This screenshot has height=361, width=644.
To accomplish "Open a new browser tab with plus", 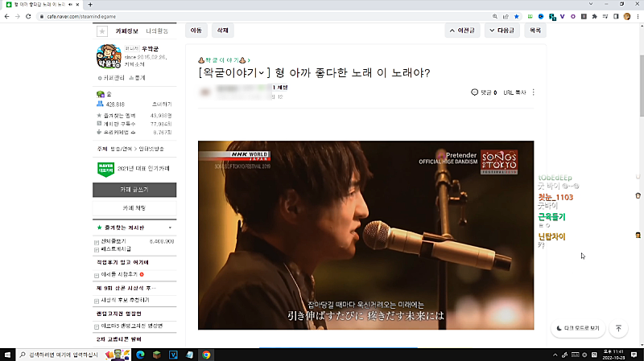I will click(x=90, y=5).
